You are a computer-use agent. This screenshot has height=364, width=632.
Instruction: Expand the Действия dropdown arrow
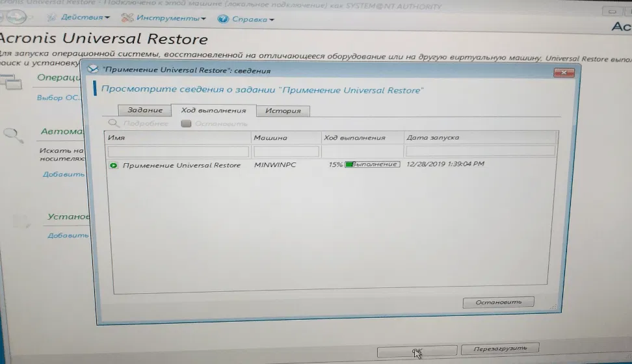(x=107, y=18)
